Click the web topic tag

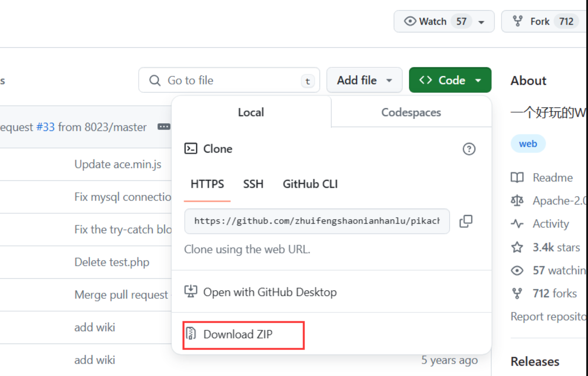point(528,144)
